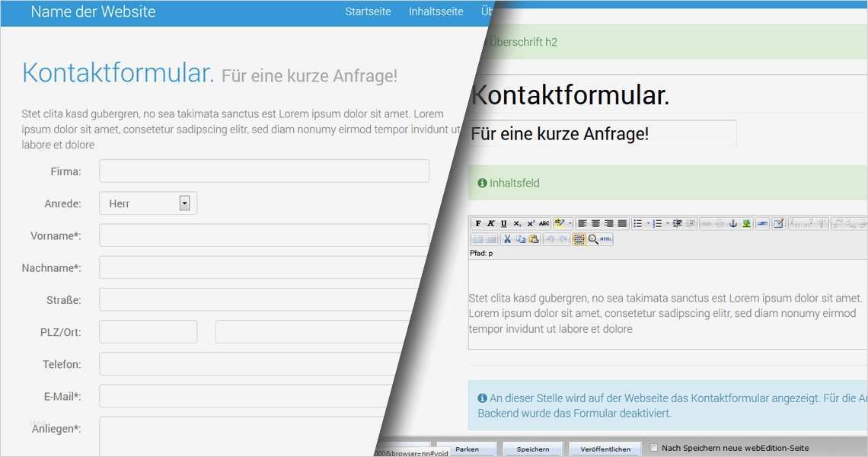Click into the Ort city field
Screen dimensions: 868x457
click(311, 332)
